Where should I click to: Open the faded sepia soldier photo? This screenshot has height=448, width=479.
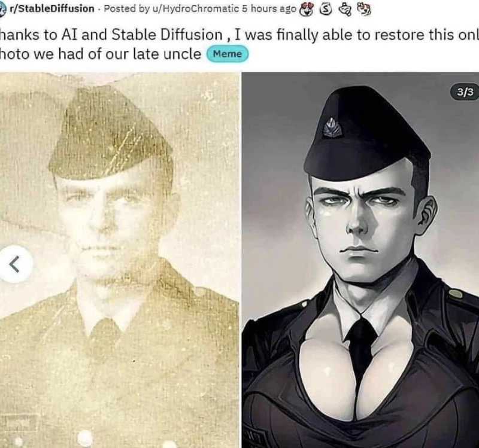[x=119, y=260]
